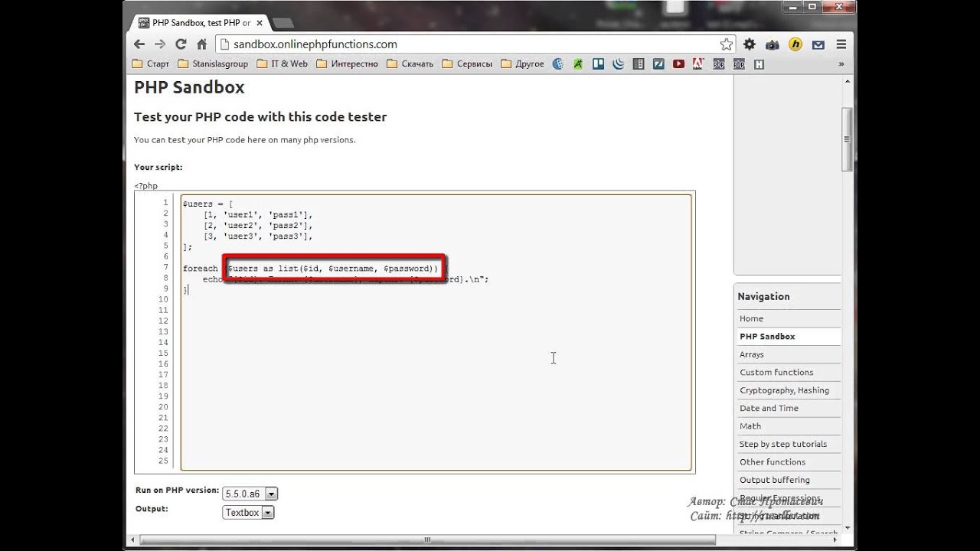Click inside the PHP code editor
The image size is (980, 551).
pyautogui.click(x=436, y=331)
